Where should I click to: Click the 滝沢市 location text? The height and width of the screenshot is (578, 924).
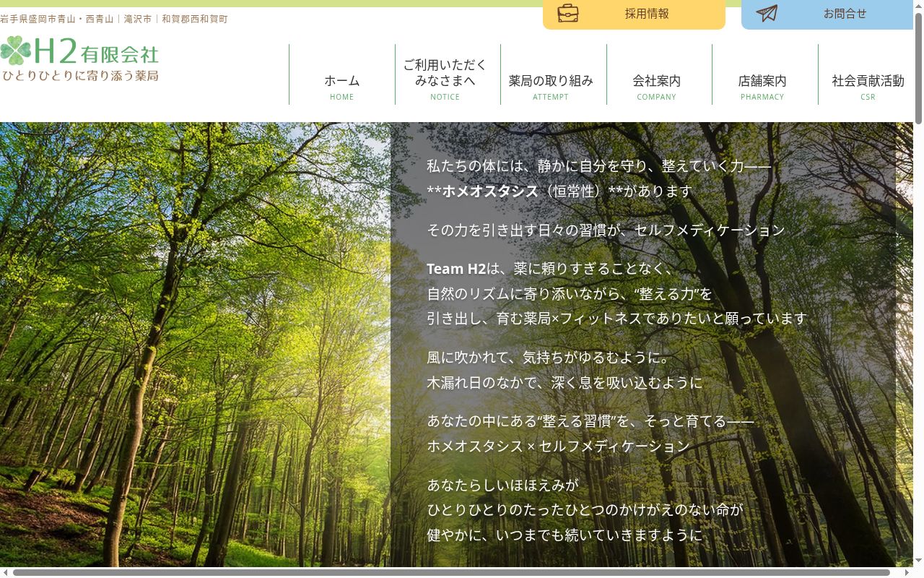coord(138,19)
